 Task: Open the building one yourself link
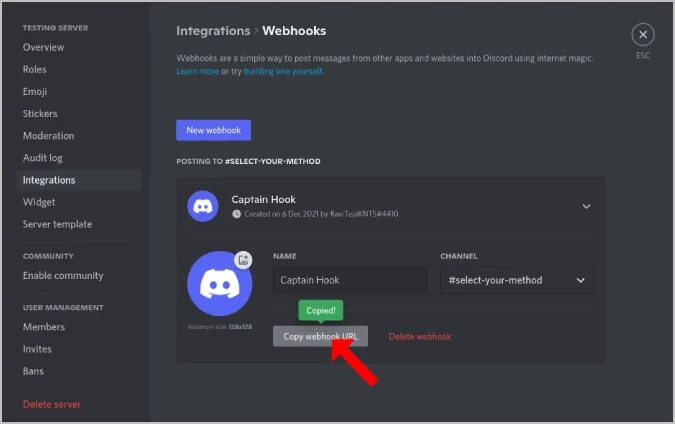coord(283,71)
